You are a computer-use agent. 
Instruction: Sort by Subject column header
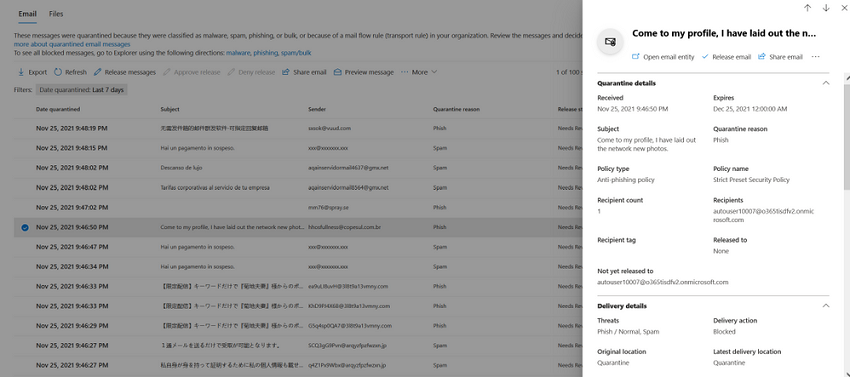click(x=170, y=109)
